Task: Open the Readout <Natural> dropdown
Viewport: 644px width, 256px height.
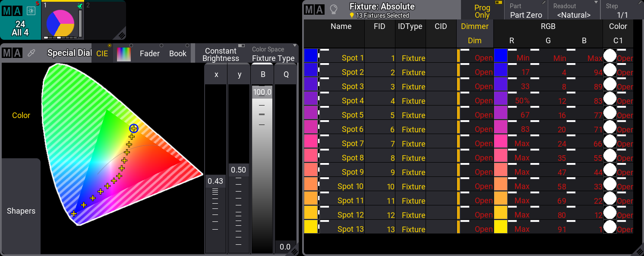Action: pyautogui.click(x=574, y=11)
